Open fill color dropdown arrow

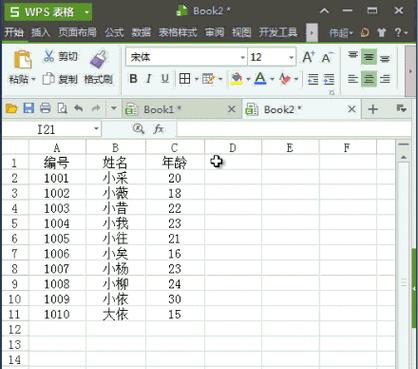coord(248,79)
